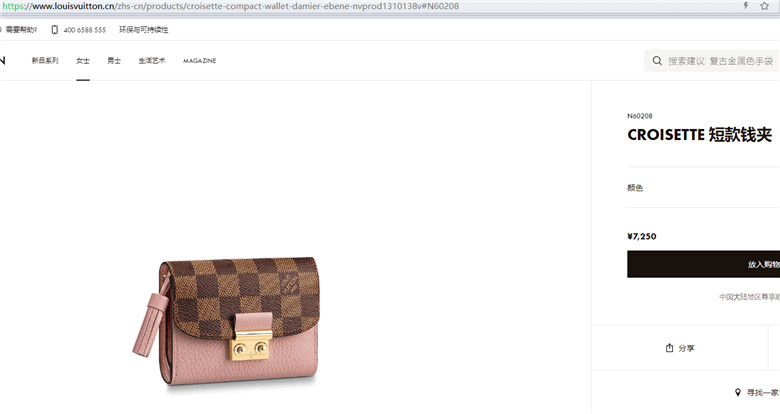Click the share icon next to 分享
The height and width of the screenshot is (414, 780).
(670, 348)
